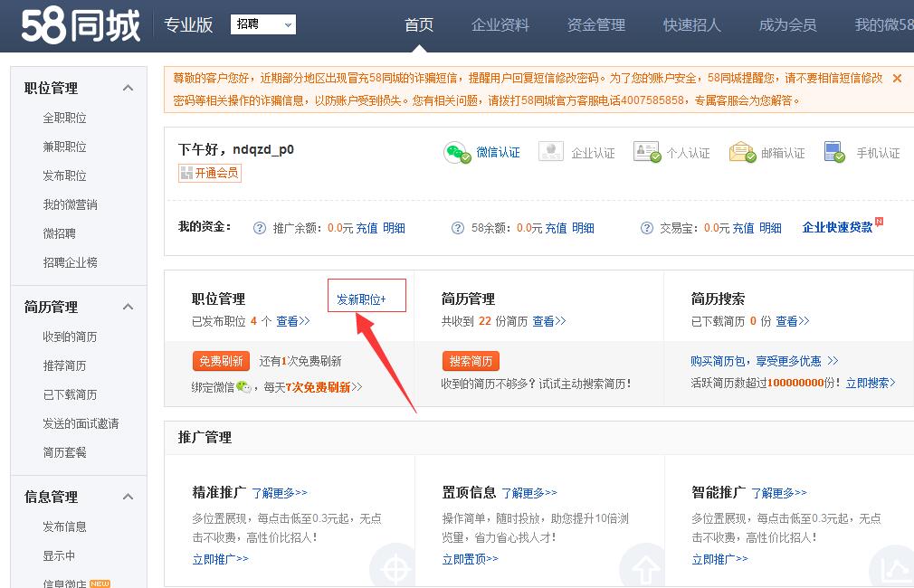Click the WeChat icon beside 绑定微信
The height and width of the screenshot is (588, 914).
(243, 386)
